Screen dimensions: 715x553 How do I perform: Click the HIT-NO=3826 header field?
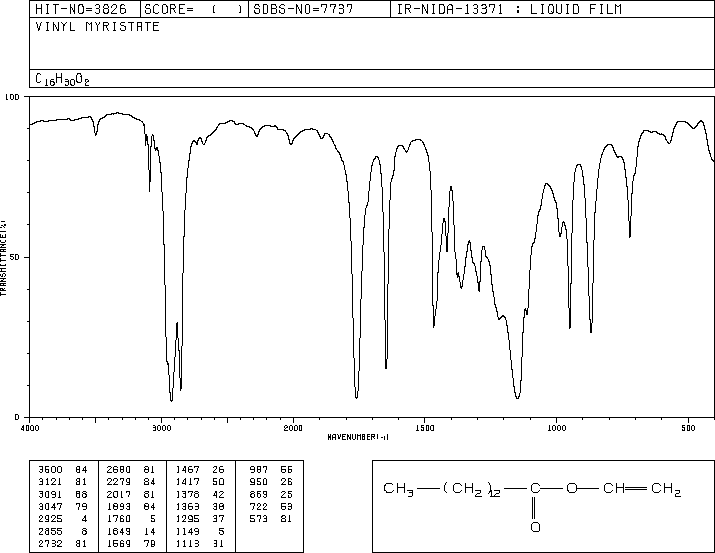click(x=81, y=9)
